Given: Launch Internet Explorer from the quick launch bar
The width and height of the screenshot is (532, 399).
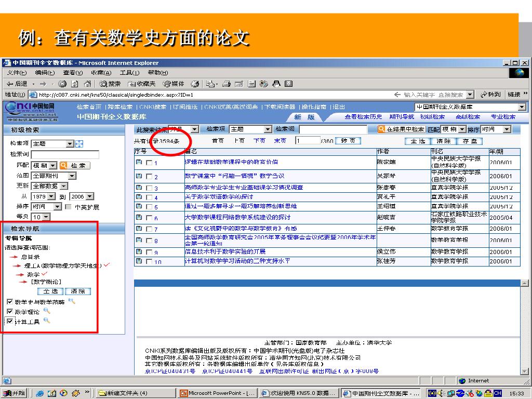Looking at the screenshot, I should point(40,393).
